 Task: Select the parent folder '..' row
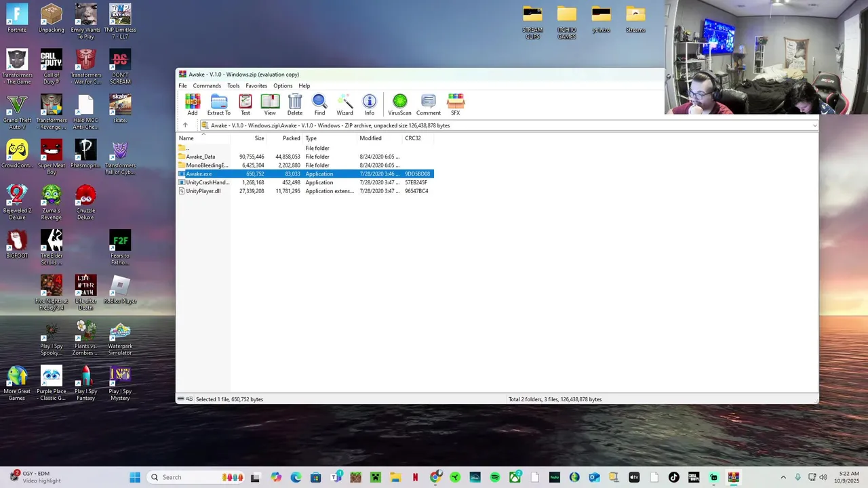(x=305, y=148)
